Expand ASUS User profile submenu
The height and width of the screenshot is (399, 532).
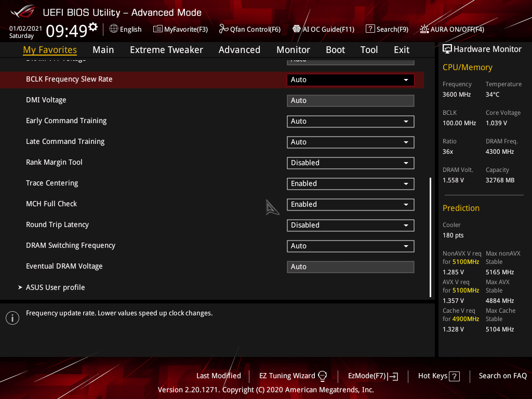click(x=51, y=287)
